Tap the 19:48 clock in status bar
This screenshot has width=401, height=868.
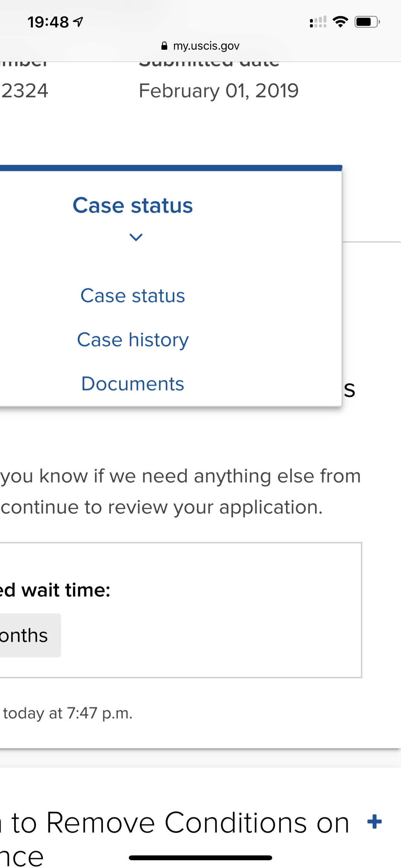coord(48,22)
